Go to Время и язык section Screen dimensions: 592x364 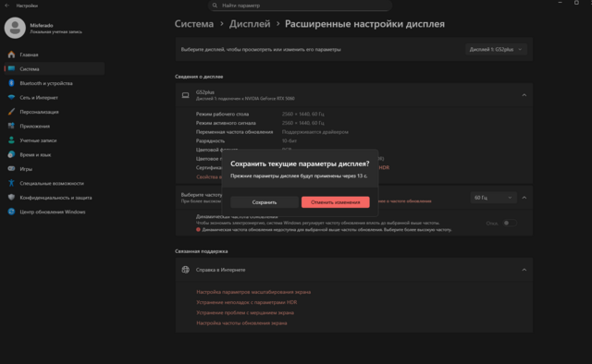pyautogui.click(x=35, y=154)
